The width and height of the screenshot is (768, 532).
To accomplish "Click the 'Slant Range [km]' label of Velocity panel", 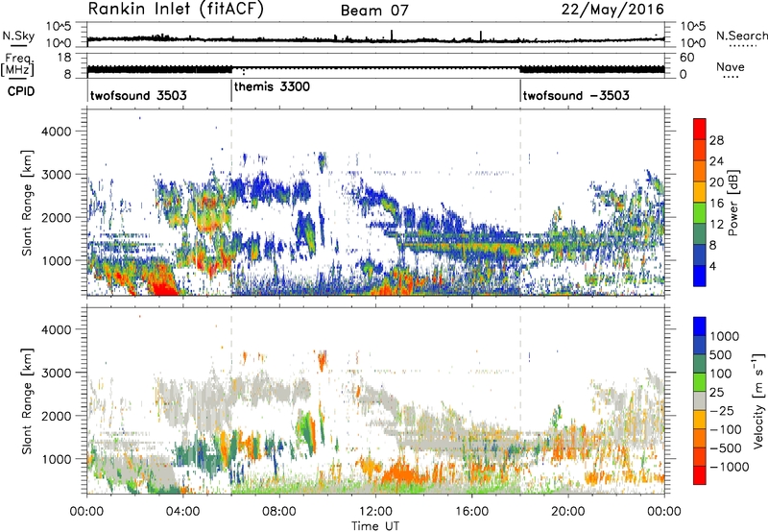I will coord(27,401).
